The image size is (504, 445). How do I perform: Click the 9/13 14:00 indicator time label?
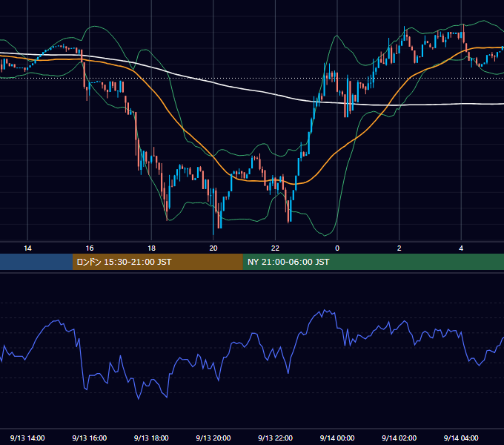27,438
